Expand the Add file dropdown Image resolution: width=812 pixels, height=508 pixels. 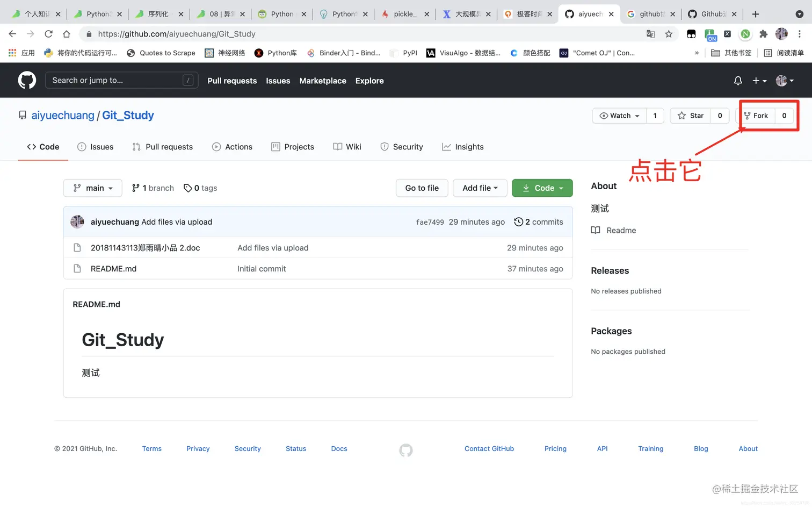point(480,188)
